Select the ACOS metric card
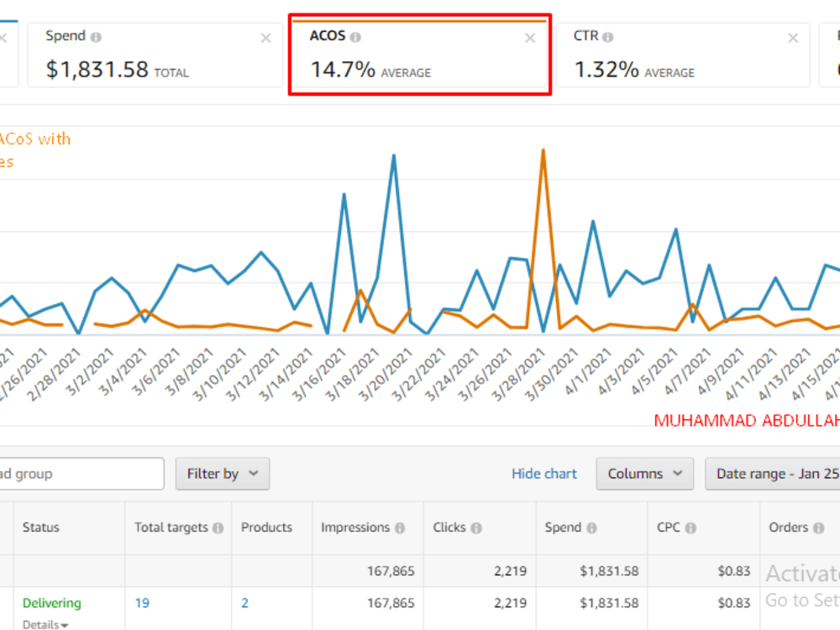This screenshot has height=630, width=840. (x=419, y=55)
